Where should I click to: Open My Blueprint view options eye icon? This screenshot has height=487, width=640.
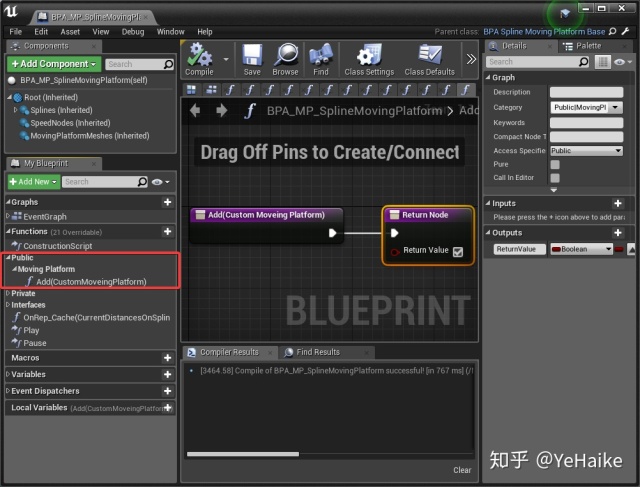[160, 182]
